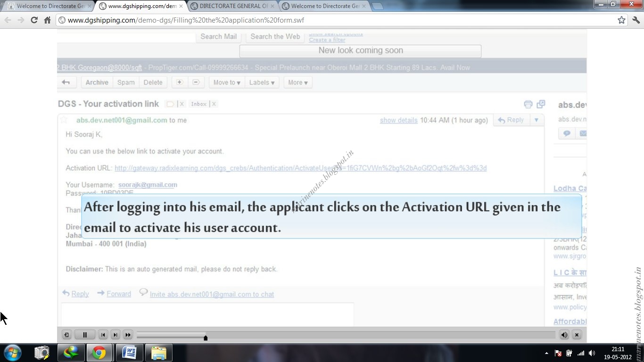Viewport: 644px width, 362px height.
Task: Close the www.dgshipping.com/dem tab
Action: pyautogui.click(x=181, y=7)
